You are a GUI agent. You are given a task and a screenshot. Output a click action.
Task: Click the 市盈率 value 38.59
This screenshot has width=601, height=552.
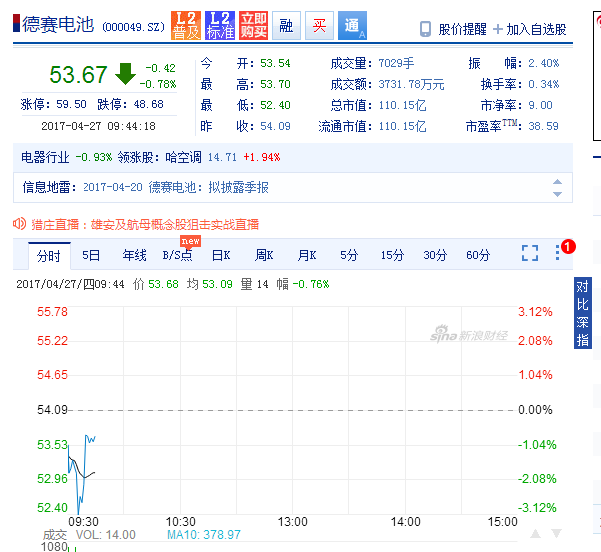pos(544,126)
